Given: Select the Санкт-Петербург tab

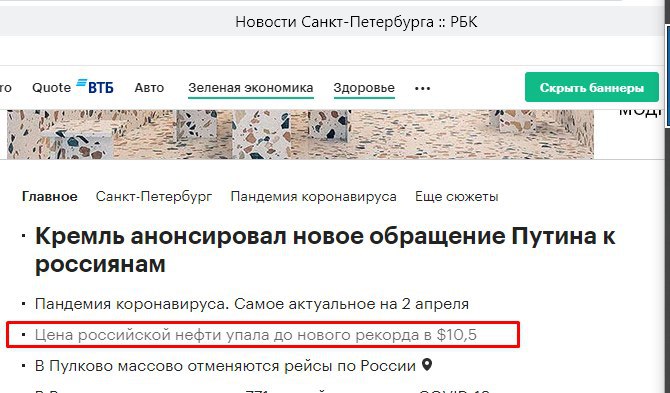Looking at the screenshot, I should tap(154, 196).
